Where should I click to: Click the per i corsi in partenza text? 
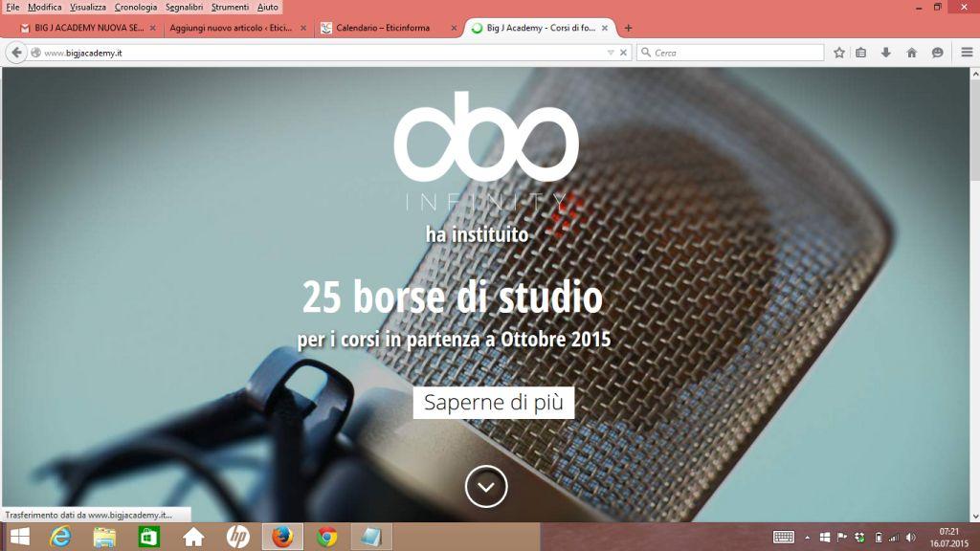(x=454, y=340)
